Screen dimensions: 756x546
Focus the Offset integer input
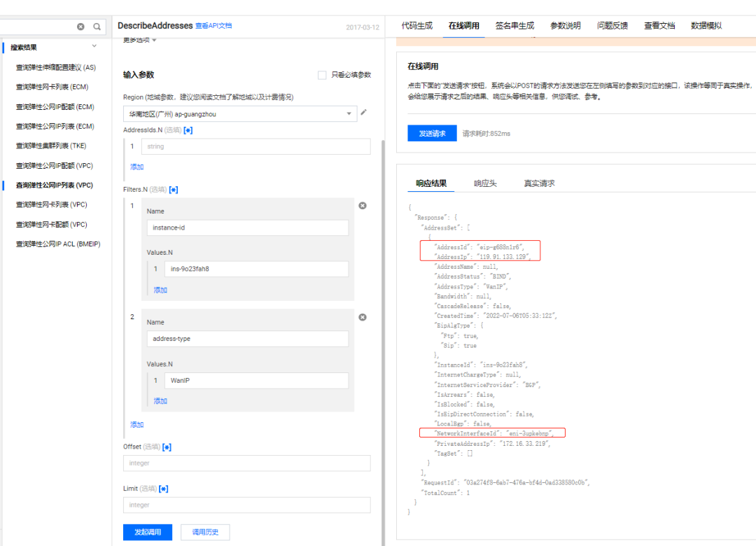(247, 463)
